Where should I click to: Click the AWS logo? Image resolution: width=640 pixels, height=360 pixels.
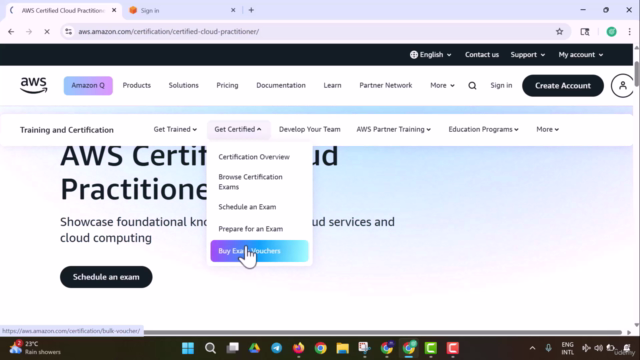click(x=34, y=85)
